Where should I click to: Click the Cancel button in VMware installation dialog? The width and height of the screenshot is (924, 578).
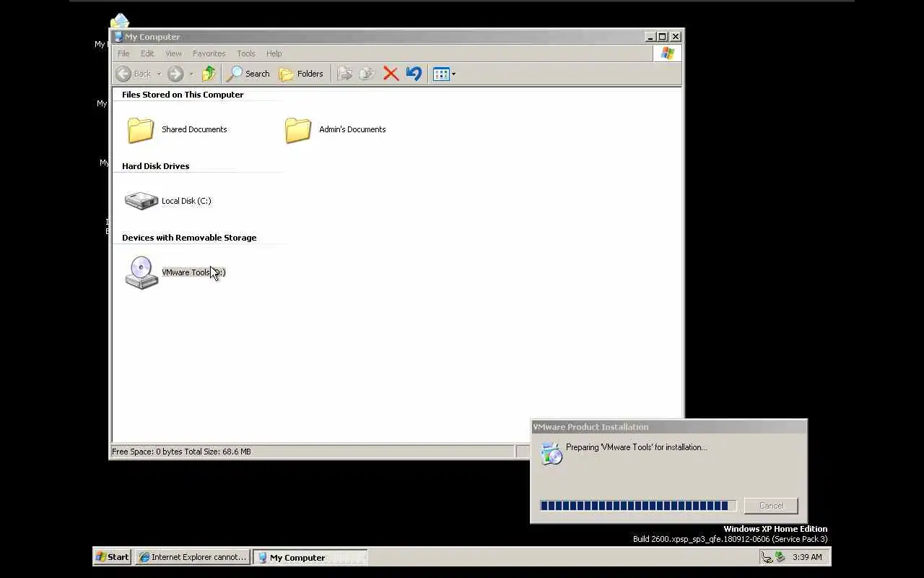771,506
